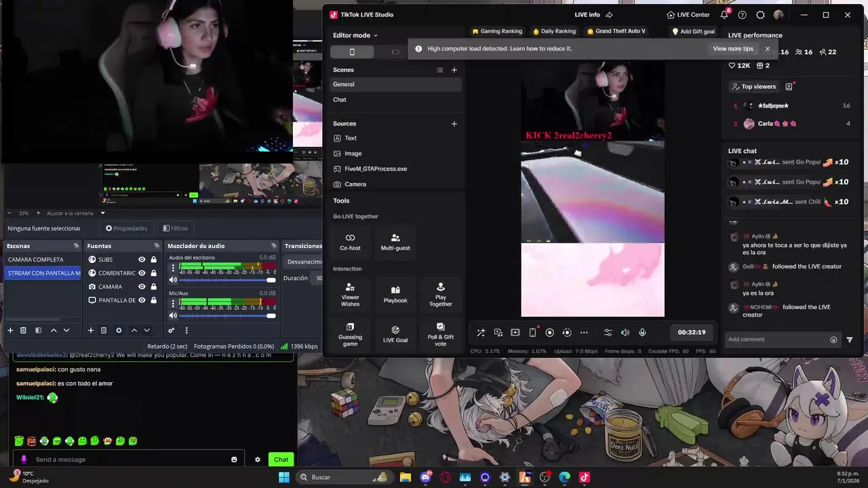Toggle microphone in the stream toolbar

coord(642,332)
